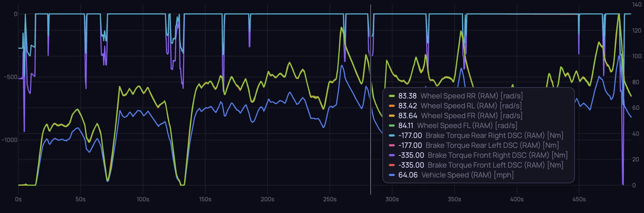Click the '140' speed axis tick label
The image size is (644, 213).
pos(637,5)
